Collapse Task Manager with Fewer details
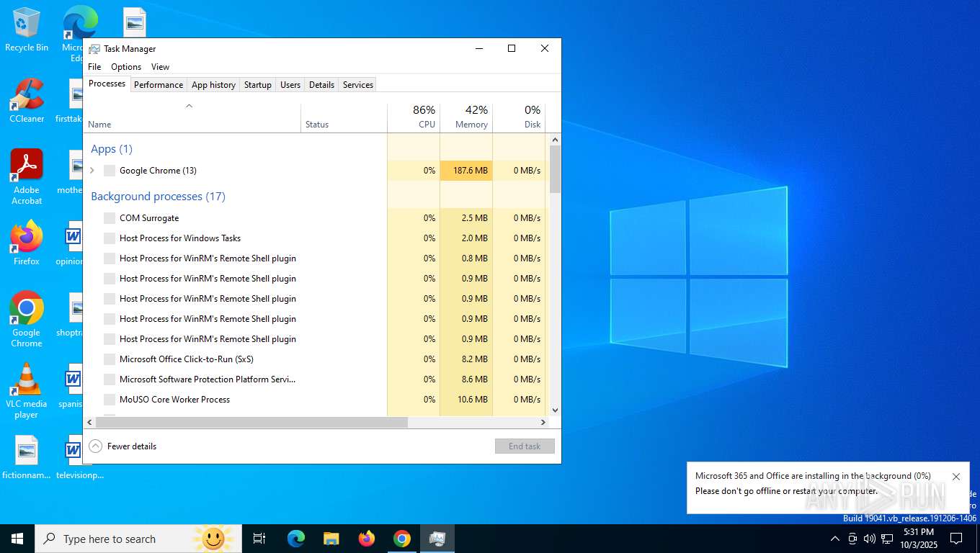Screen dimensions: 980x553 (122, 446)
